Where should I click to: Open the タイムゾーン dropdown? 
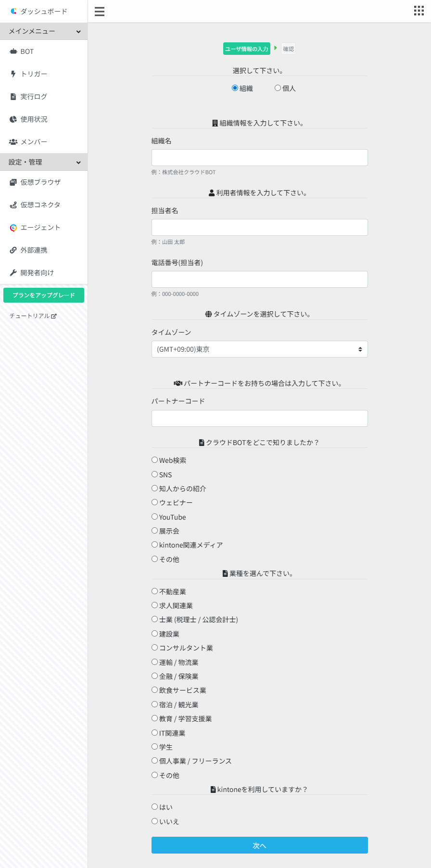coord(260,349)
